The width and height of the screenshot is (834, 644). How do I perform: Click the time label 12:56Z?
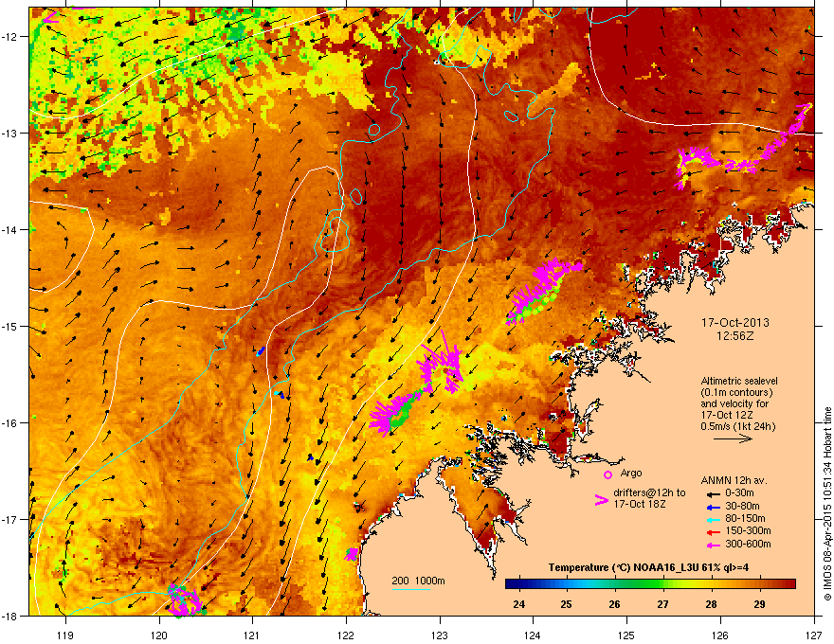point(735,336)
